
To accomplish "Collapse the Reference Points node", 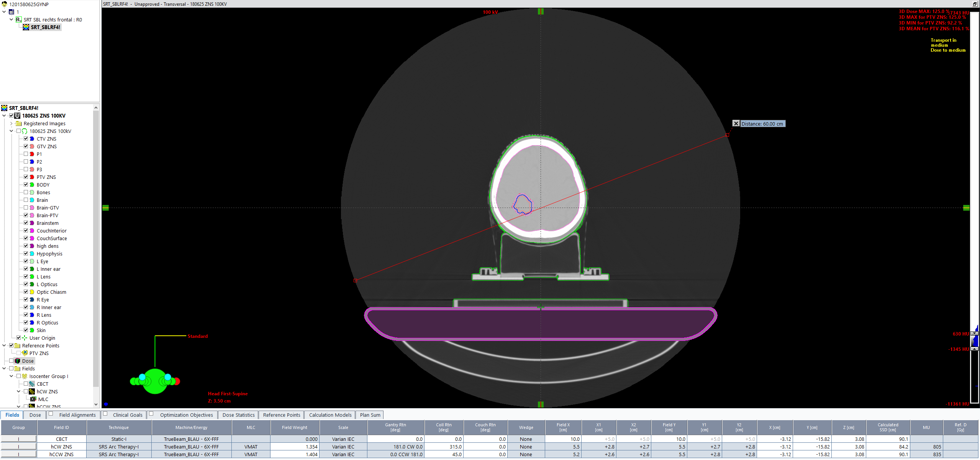I will (4, 345).
